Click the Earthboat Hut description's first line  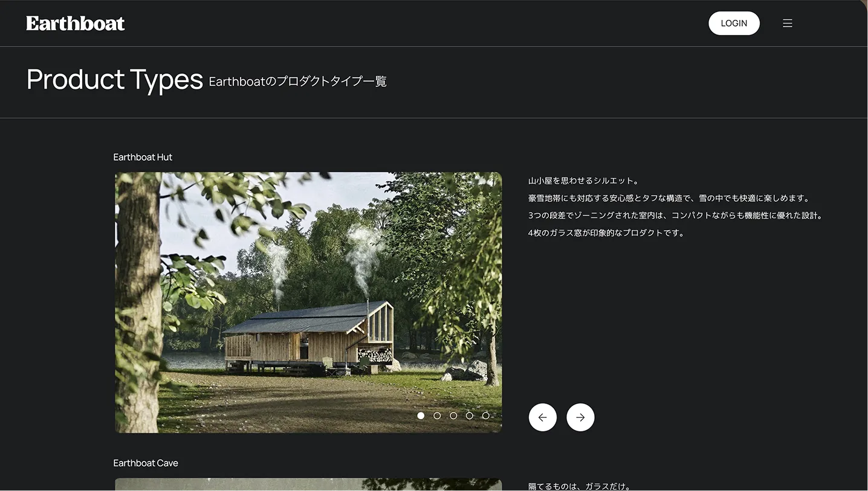coord(583,181)
